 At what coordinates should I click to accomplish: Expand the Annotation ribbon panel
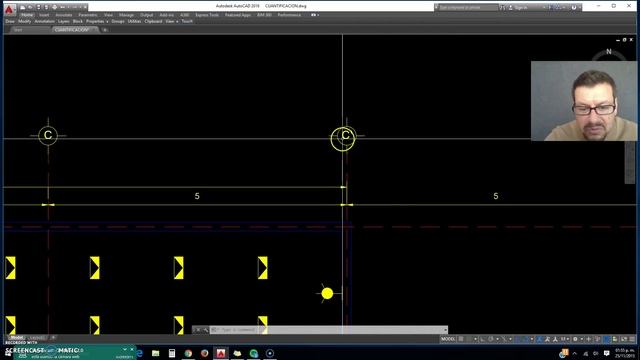tap(44, 21)
